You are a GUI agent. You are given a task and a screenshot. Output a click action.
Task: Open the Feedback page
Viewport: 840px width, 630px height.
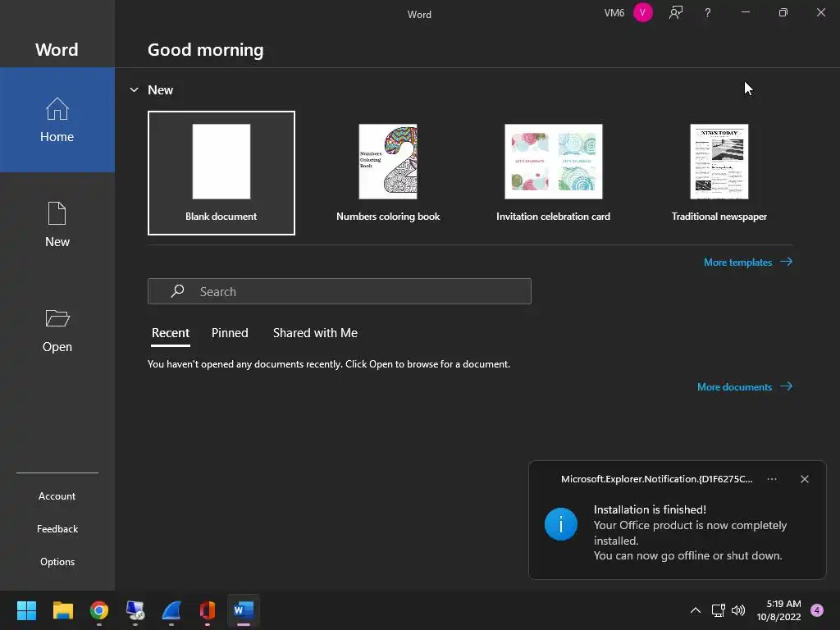pos(57,529)
